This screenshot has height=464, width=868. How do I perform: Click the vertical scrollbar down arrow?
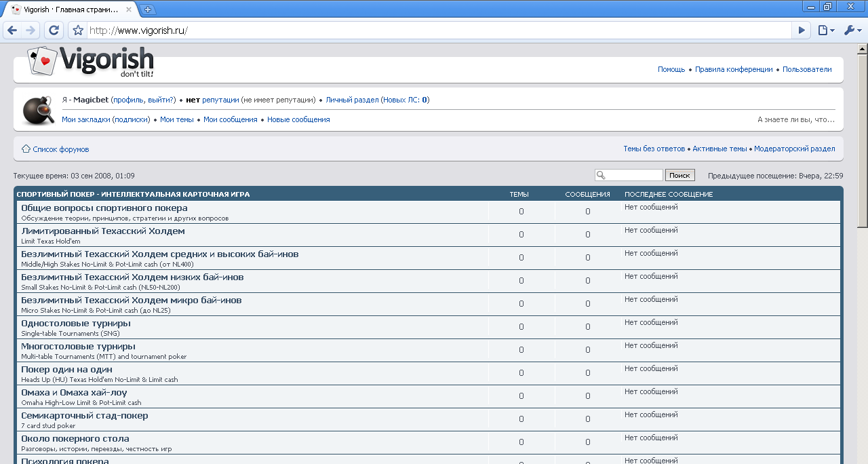point(862,459)
